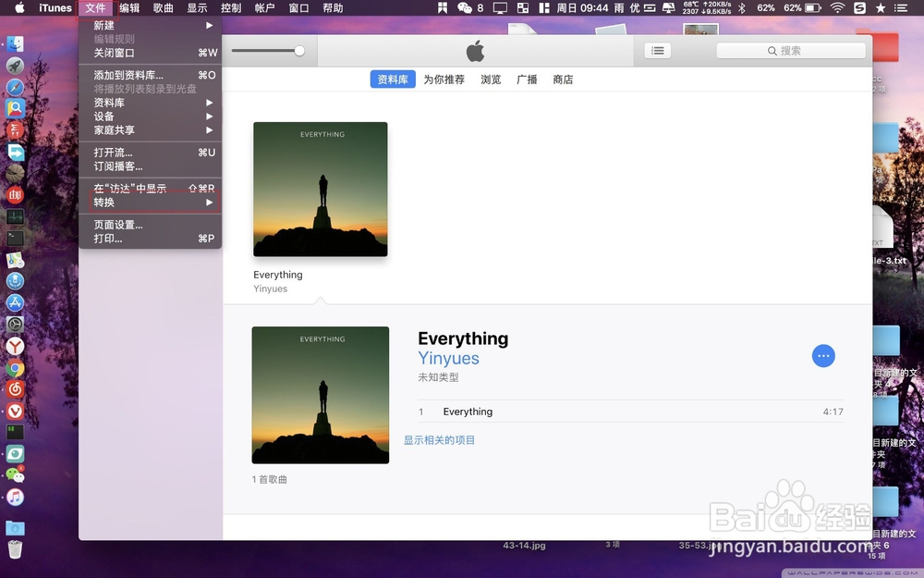Viewport: 924px width, 578px height.
Task: Click the Yinyues artist link
Action: pyautogui.click(x=448, y=358)
